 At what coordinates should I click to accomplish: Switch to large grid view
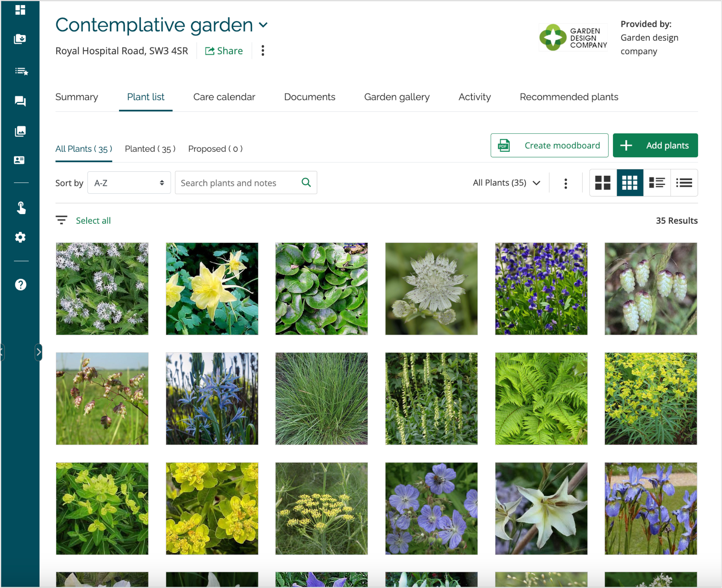coord(603,183)
